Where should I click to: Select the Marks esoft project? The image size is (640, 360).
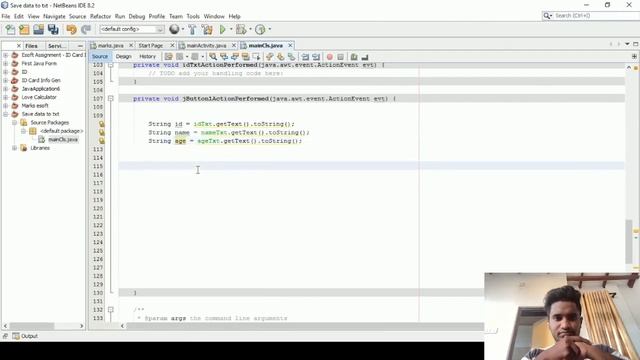pyautogui.click(x=35, y=106)
